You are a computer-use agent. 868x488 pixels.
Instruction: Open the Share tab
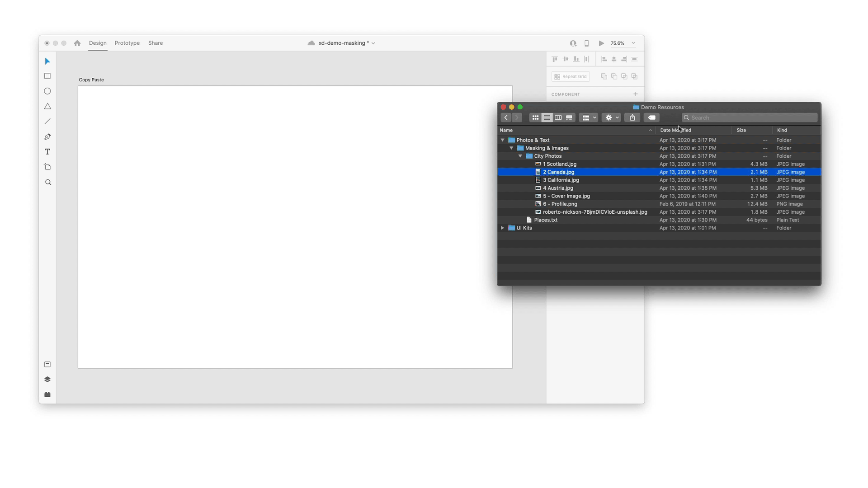pos(156,43)
